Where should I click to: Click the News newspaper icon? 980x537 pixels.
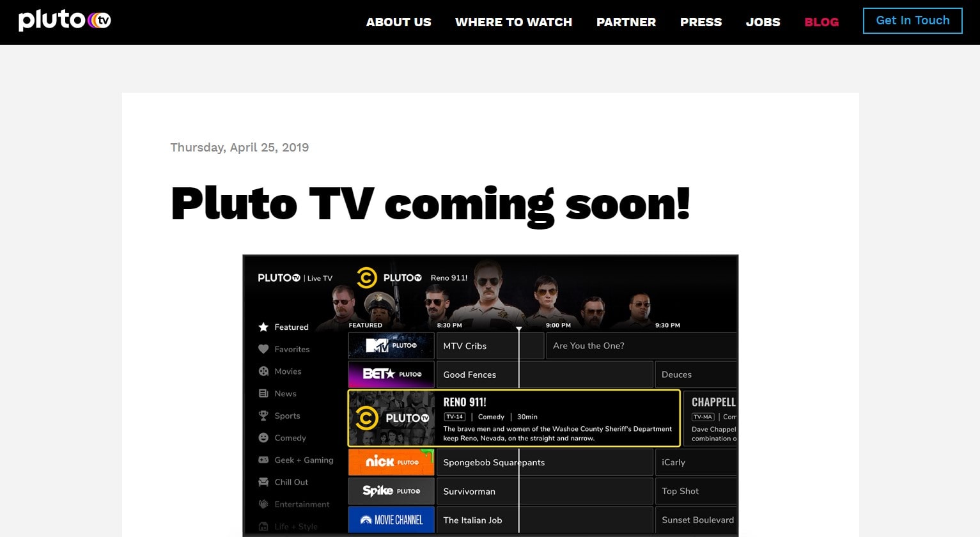point(263,394)
